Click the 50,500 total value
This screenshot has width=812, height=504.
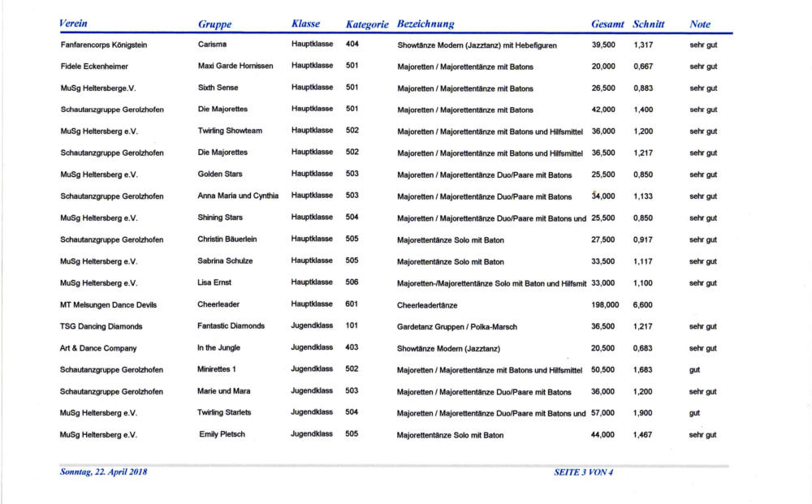[603, 370]
